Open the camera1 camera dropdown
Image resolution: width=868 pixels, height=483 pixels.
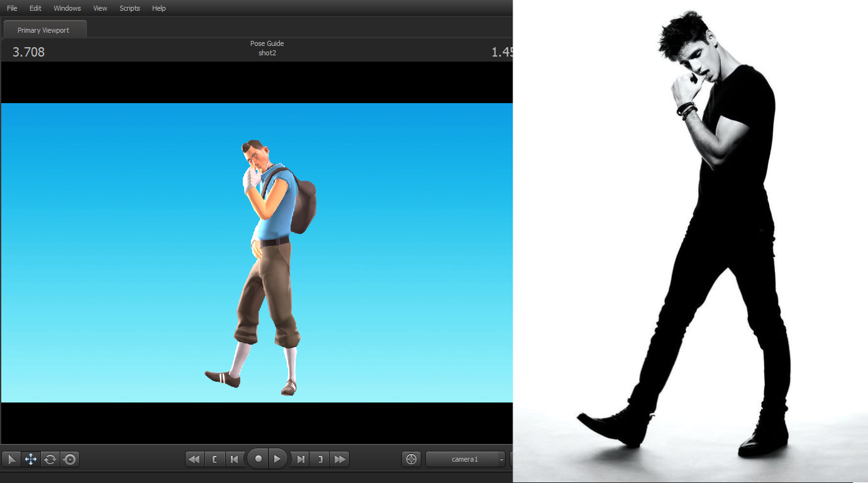click(465, 459)
